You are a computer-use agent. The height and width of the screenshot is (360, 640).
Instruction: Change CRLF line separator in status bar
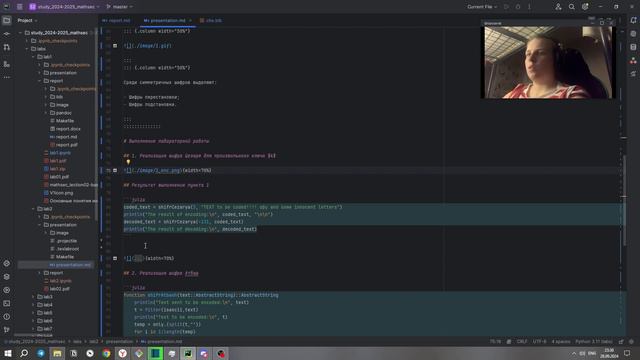(522, 342)
